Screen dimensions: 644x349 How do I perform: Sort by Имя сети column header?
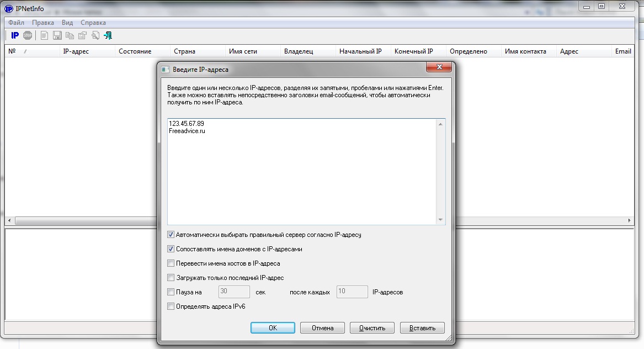pos(253,51)
